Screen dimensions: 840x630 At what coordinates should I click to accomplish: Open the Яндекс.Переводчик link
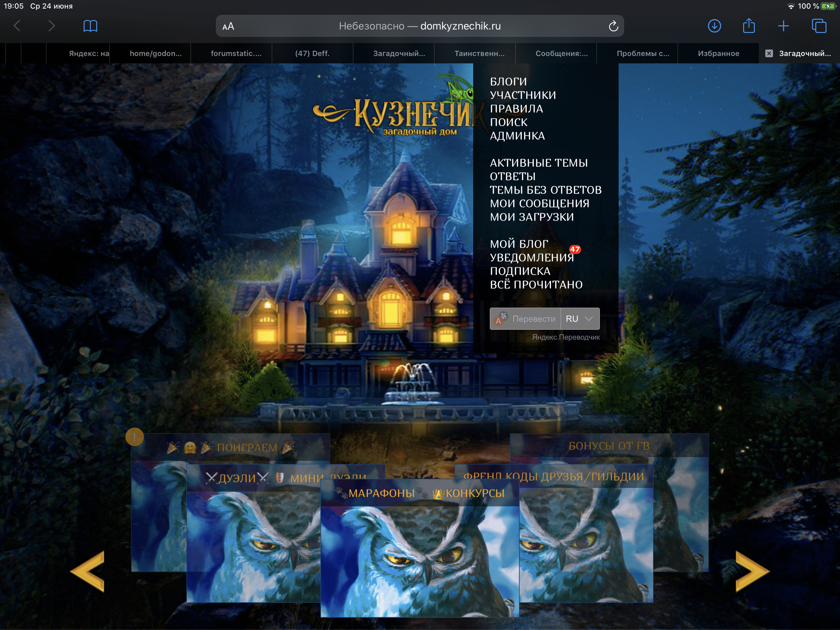565,337
